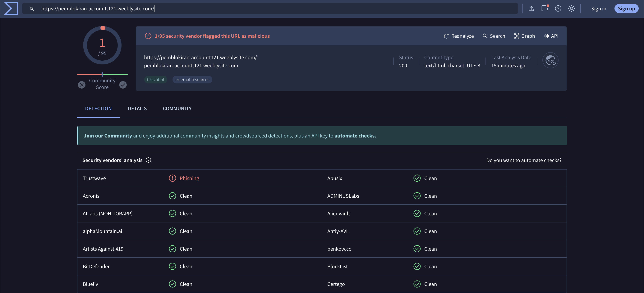Click the upload file icon
The image size is (644, 293).
click(531, 8)
